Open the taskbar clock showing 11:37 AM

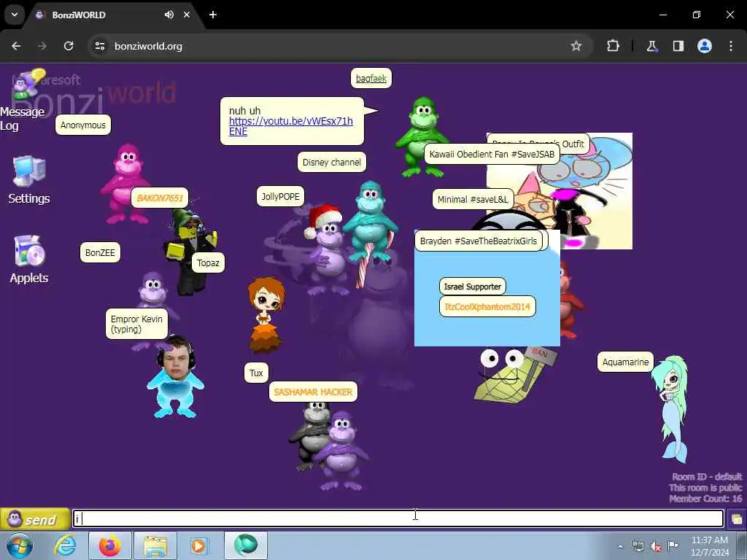tap(710, 546)
